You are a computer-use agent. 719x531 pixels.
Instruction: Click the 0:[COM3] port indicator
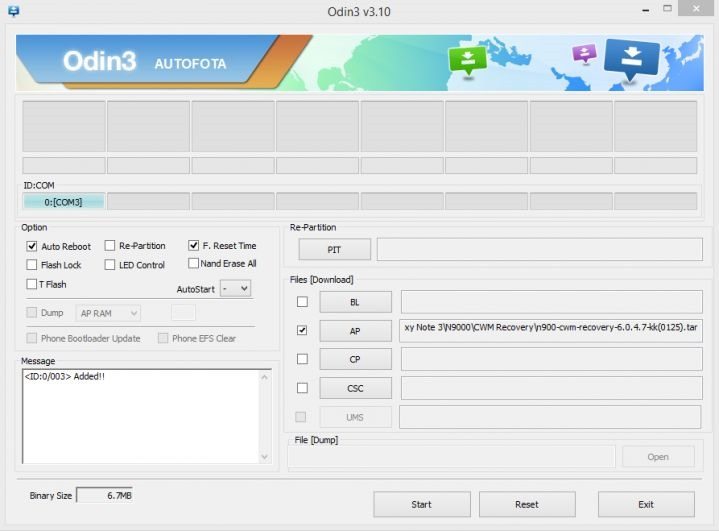click(x=63, y=202)
